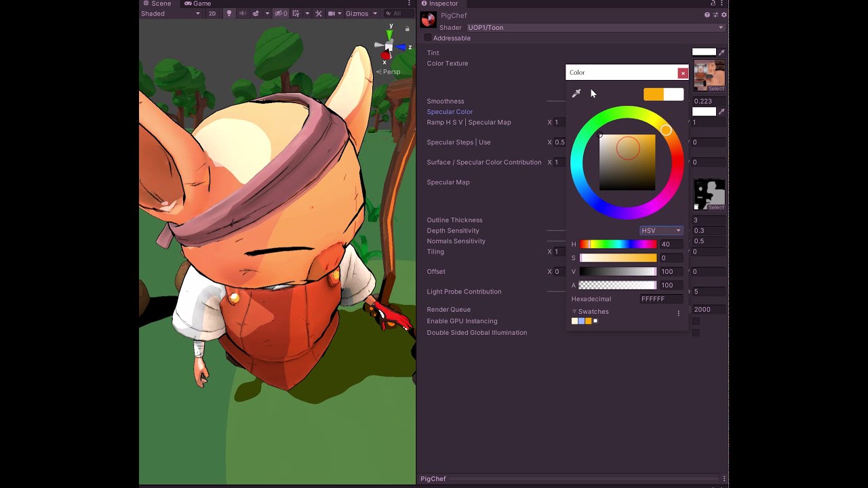
Task: Enable the Addressable checkbox
Action: point(428,38)
